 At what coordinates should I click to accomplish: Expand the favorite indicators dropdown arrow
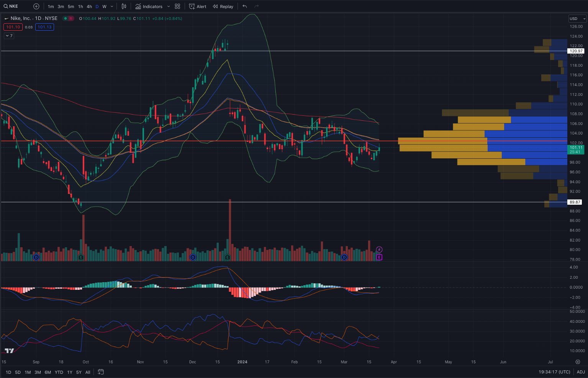point(169,7)
